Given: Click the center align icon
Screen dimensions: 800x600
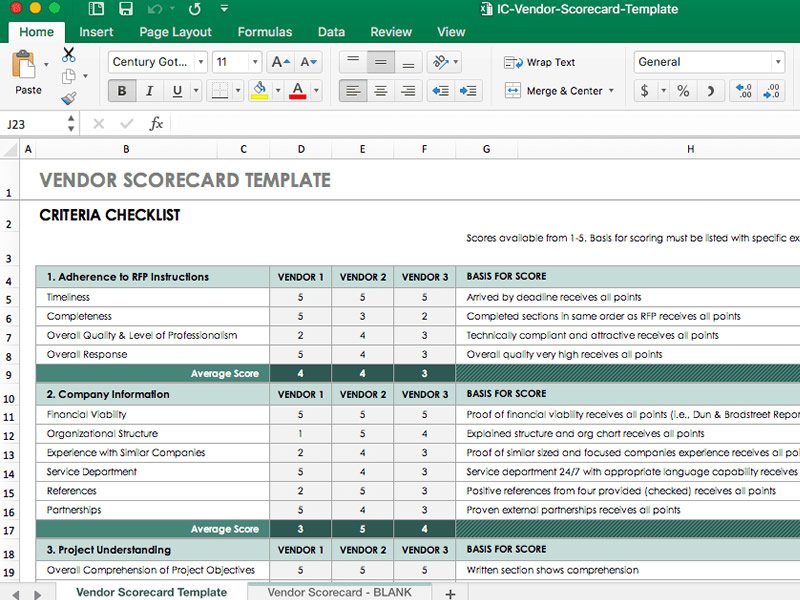Looking at the screenshot, I should [380, 91].
